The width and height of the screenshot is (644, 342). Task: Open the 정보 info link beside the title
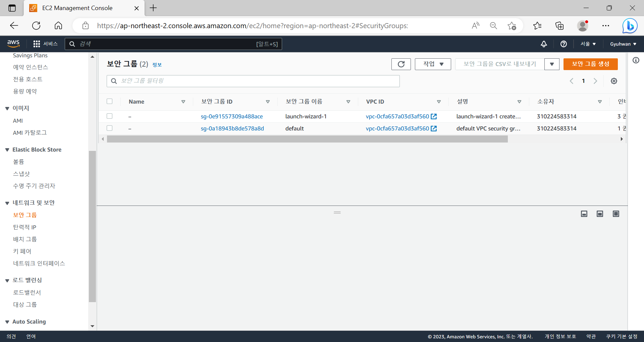[x=157, y=65]
